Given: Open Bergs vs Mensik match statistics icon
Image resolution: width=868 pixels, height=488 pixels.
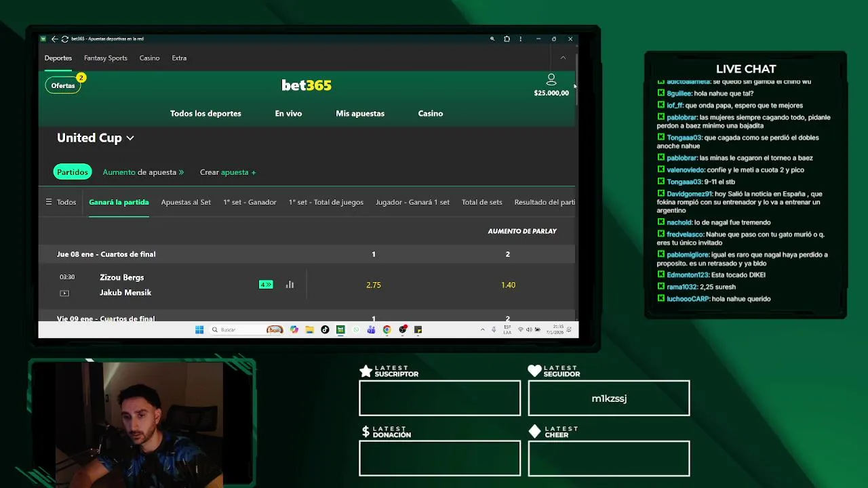Looking at the screenshot, I should [x=290, y=285].
